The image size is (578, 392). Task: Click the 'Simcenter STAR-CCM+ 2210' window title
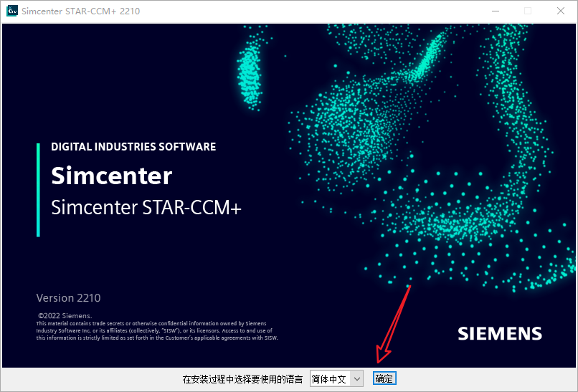[81, 11]
